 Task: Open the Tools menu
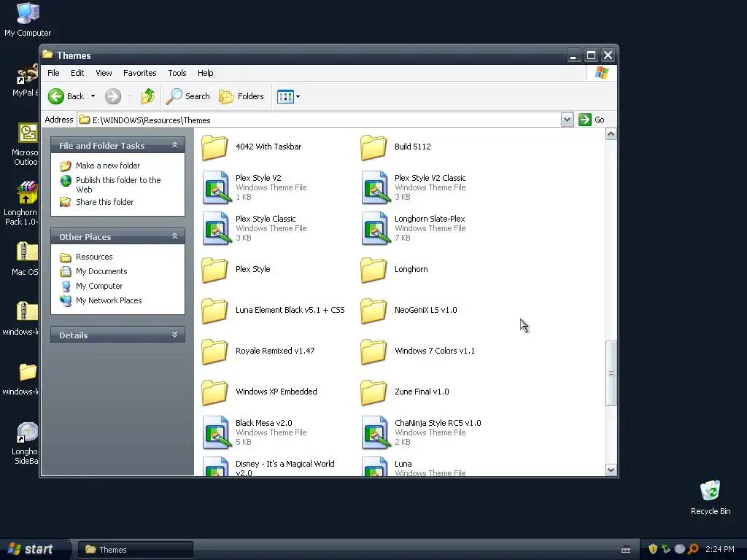click(177, 73)
